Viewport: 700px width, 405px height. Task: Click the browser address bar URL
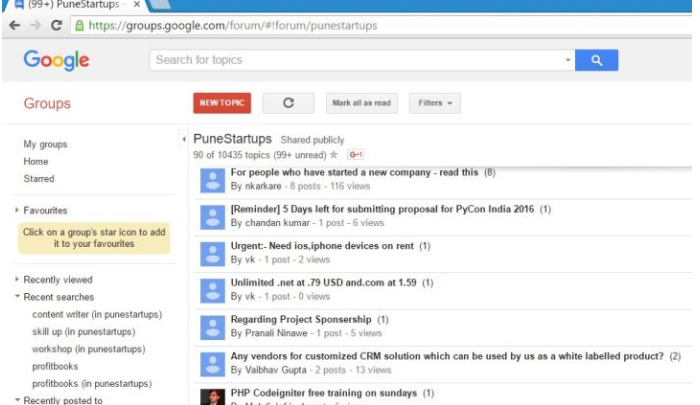pos(233,25)
